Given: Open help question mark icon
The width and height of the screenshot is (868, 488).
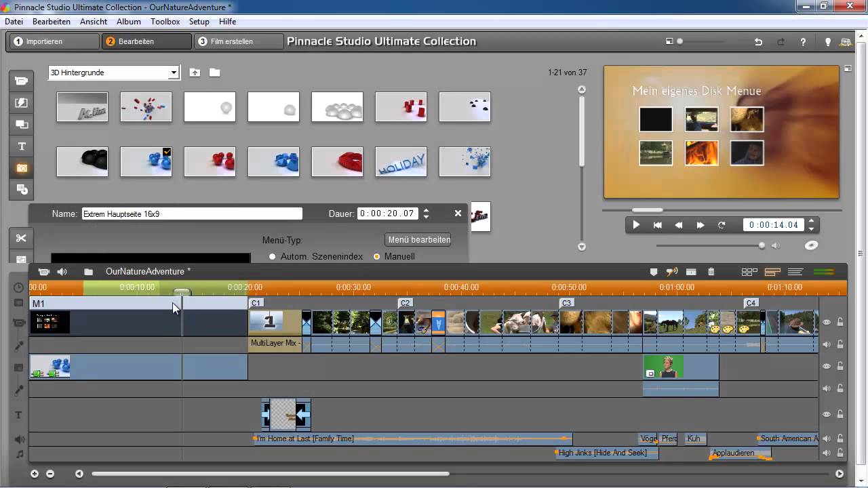Looking at the screenshot, I should [x=804, y=42].
